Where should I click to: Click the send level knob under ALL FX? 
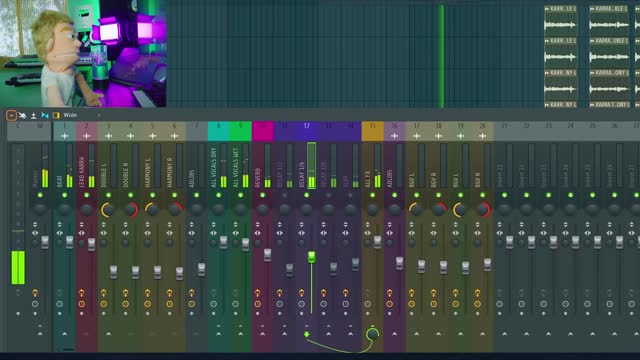372,334
